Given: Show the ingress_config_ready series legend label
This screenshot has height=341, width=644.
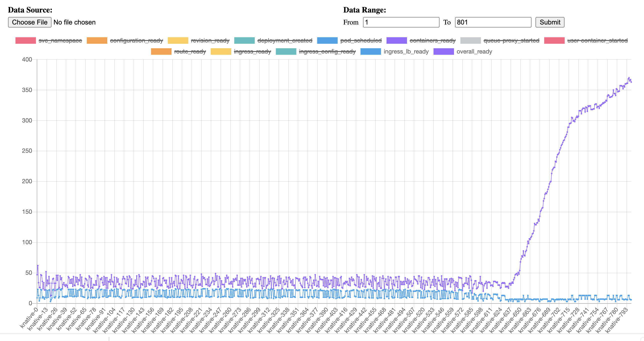Looking at the screenshot, I should 327,51.
